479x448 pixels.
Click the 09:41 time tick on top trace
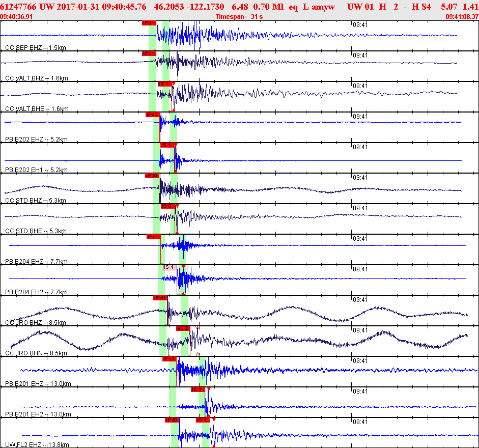tap(360, 25)
